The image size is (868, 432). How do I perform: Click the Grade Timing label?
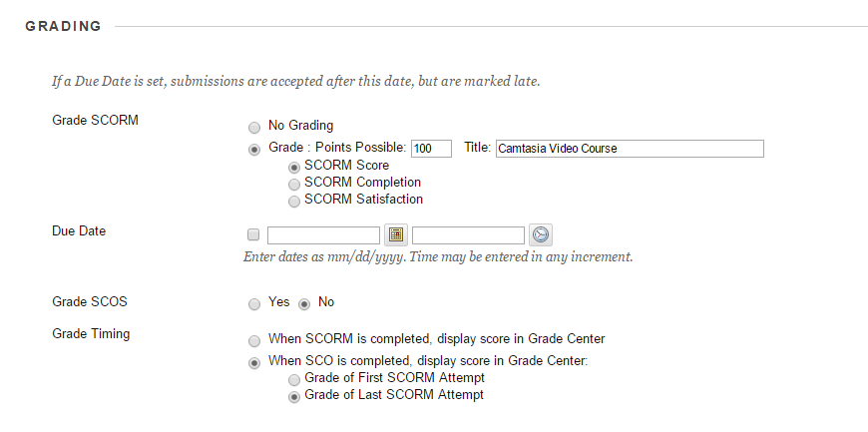(91, 334)
